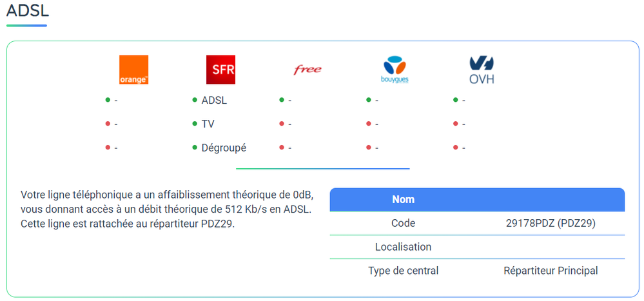This screenshot has height=301, width=644.
Task: Click the Orange operator logo
Action: click(x=133, y=70)
